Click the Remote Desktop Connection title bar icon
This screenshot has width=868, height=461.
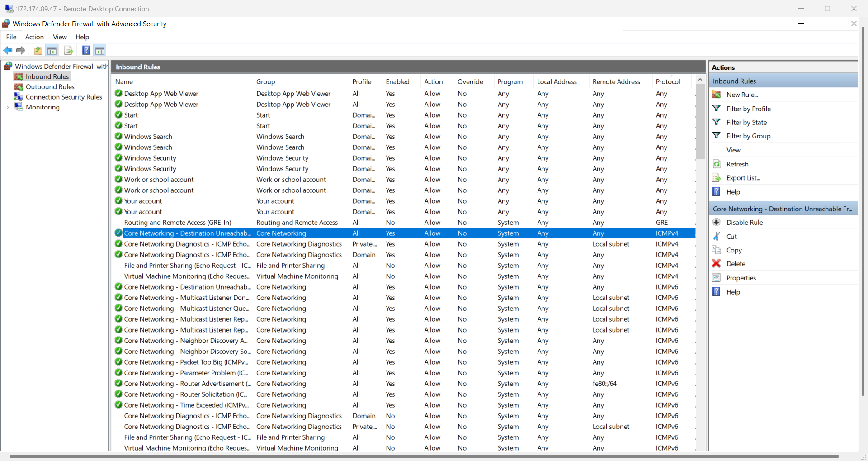pos(9,9)
